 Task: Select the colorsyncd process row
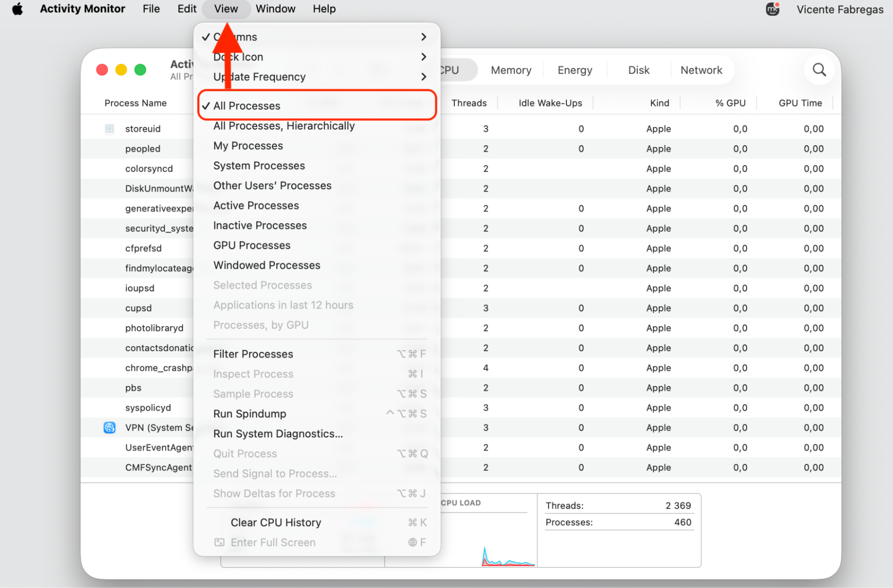click(x=461, y=168)
